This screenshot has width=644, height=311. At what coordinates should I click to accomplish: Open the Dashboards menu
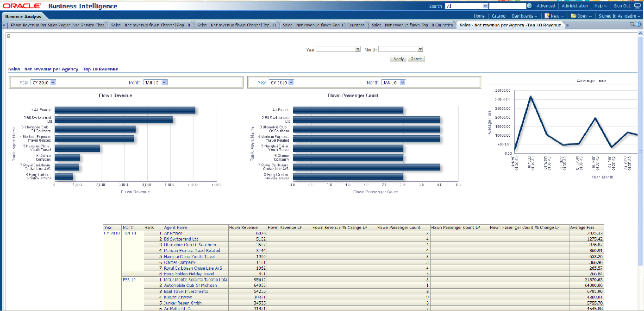(x=524, y=16)
